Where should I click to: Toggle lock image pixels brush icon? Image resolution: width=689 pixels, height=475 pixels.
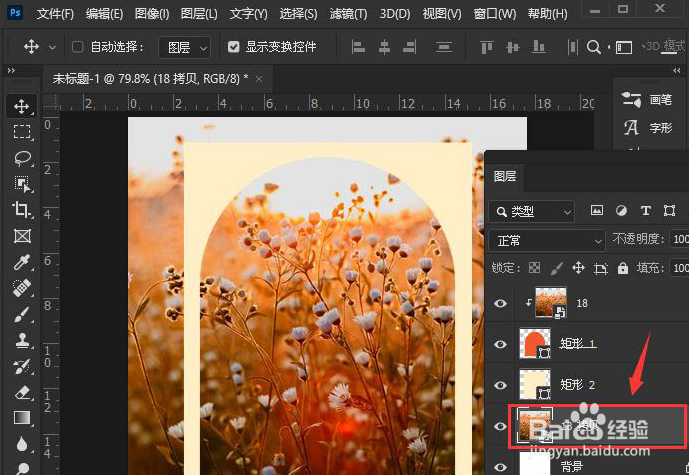(556, 268)
